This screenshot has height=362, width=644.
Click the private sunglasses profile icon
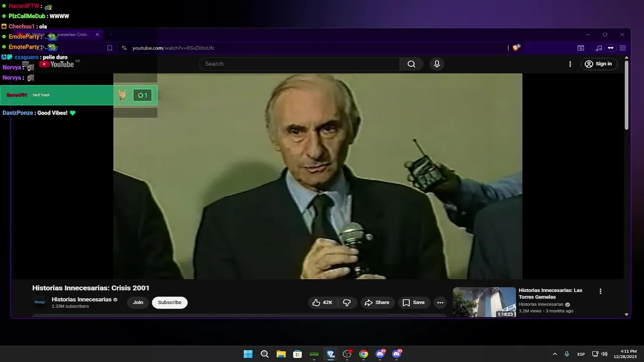[x=611, y=48]
